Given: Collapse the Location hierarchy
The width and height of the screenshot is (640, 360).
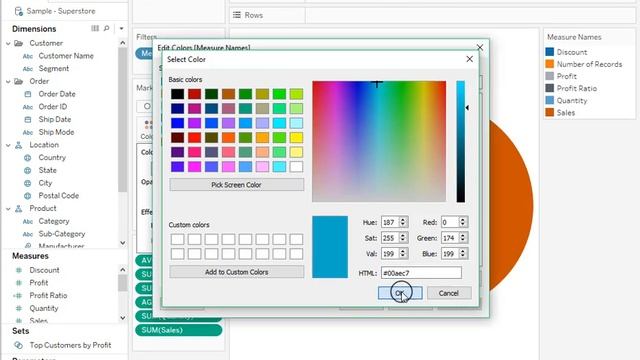Looking at the screenshot, I should [x=8, y=145].
